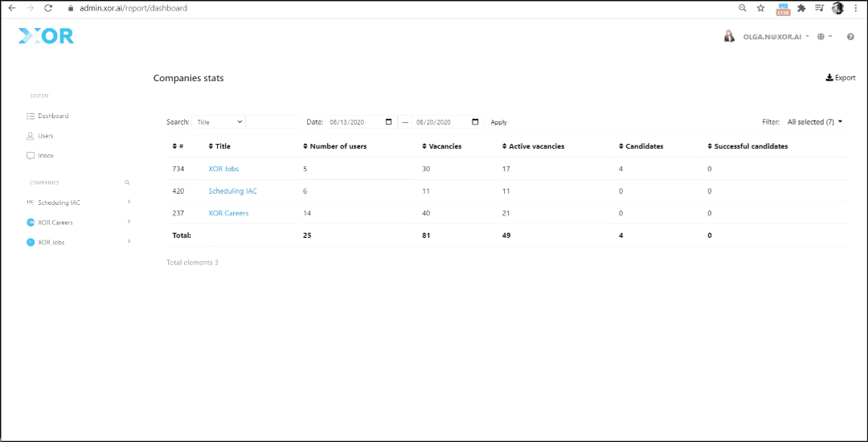The width and height of the screenshot is (868, 442).
Task: Click the browser forward arrow
Action: (30, 8)
